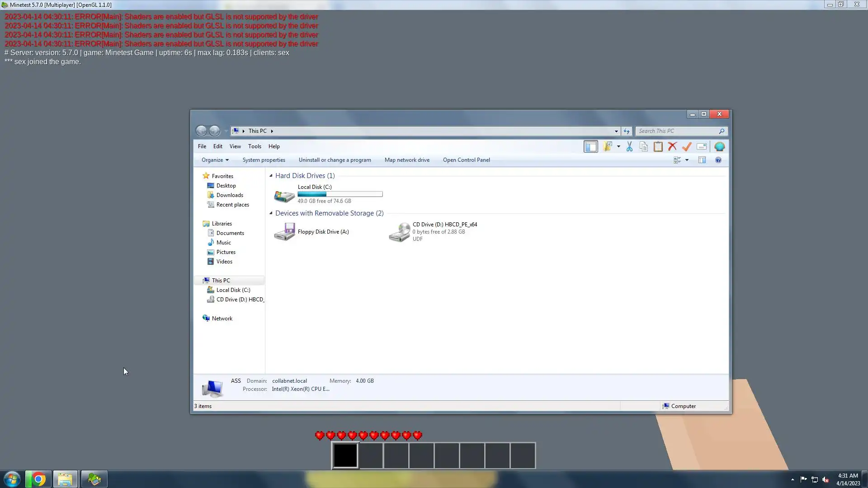The width and height of the screenshot is (868, 488).
Task: Toggle the navigation pane toolbar button
Action: click(x=590, y=147)
